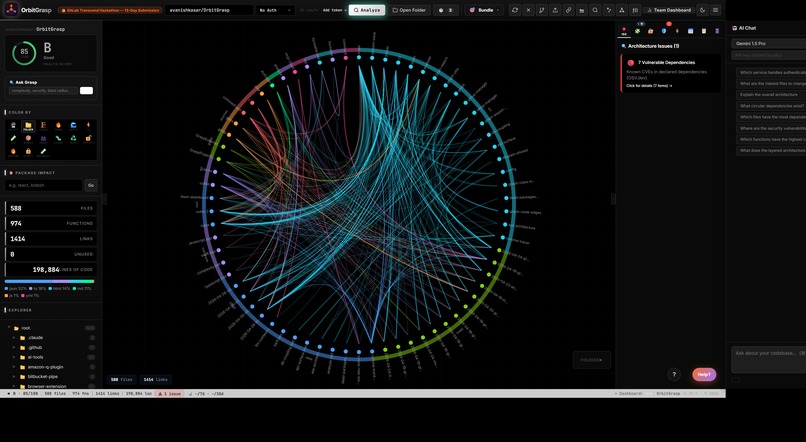This screenshot has height=442, width=806.
Task: Click the API key input field
Action: pos(769,55)
